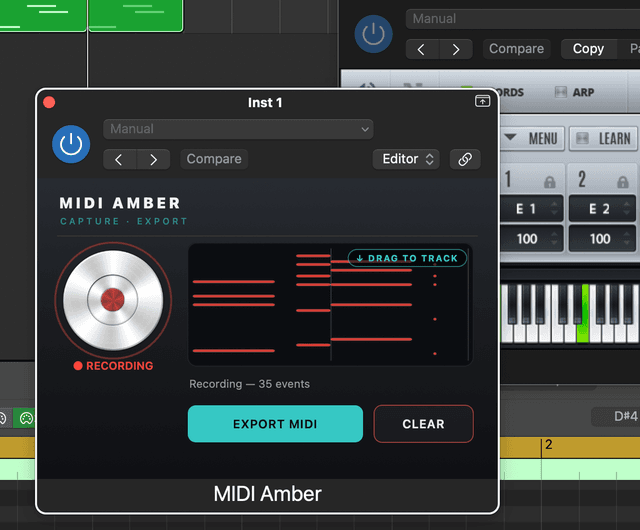This screenshot has height=530, width=640.
Task: Click Compare in the Inst 1 window
Action: 214,159
